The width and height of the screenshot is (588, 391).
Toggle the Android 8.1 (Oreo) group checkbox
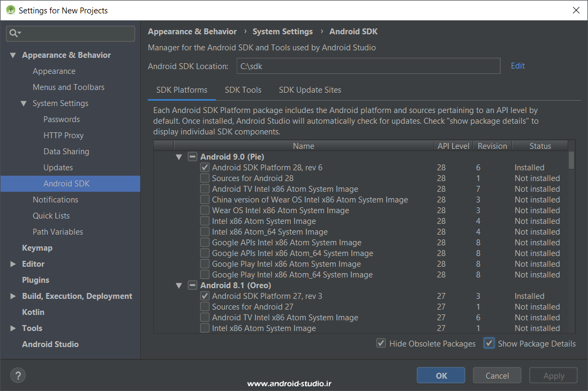coord(192,285)
